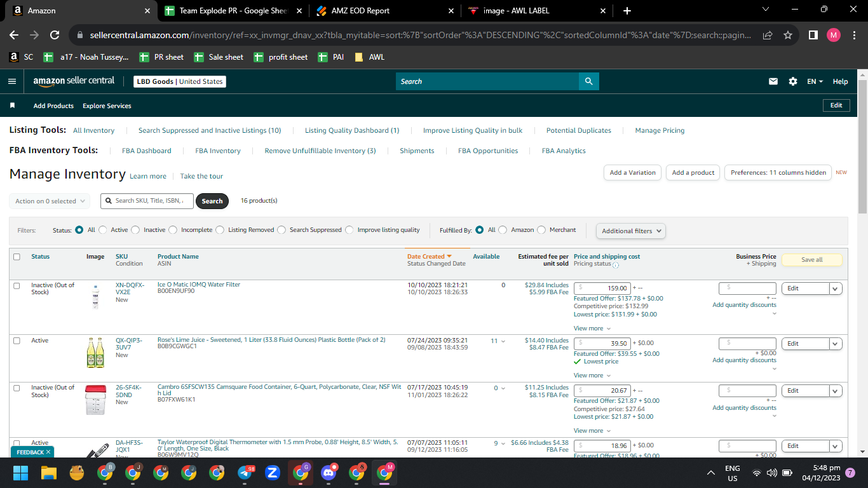Viewport: 868px width, 488px height.
Task: Open the Additional filters dropdown
Action: tap(631, 231)
